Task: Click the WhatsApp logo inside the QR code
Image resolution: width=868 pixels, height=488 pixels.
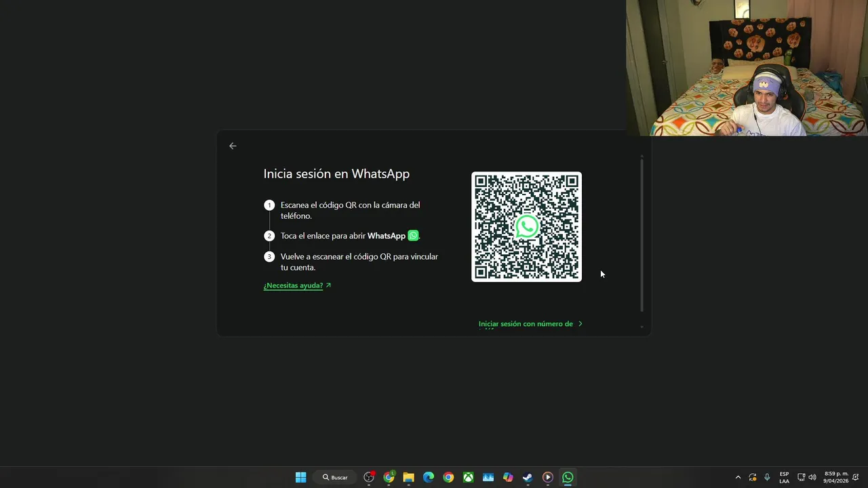Action: [x=527, y=226]
